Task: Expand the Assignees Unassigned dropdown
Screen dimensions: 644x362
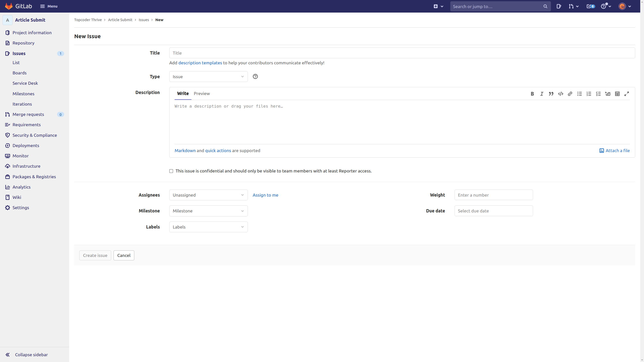Action: pyautogui.click(x=208, y=195)
